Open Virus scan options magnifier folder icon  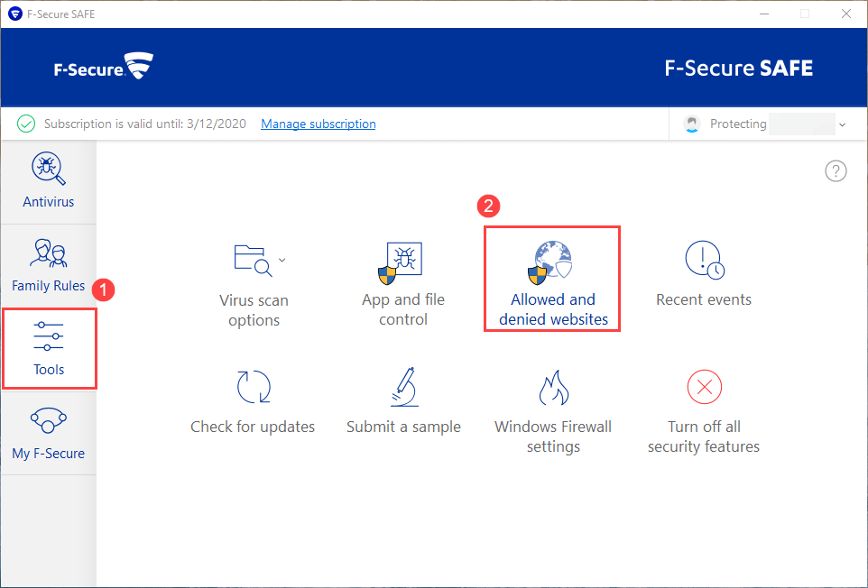(252, 260)
